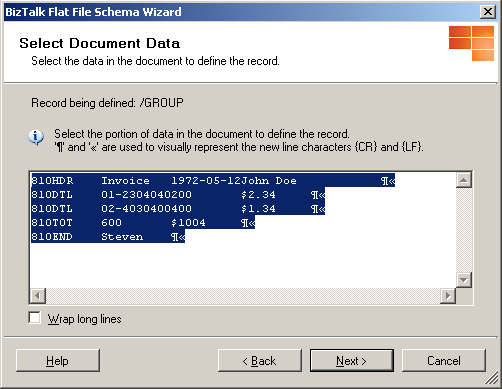Click the '1972-05-12' date text

(206, 180)
